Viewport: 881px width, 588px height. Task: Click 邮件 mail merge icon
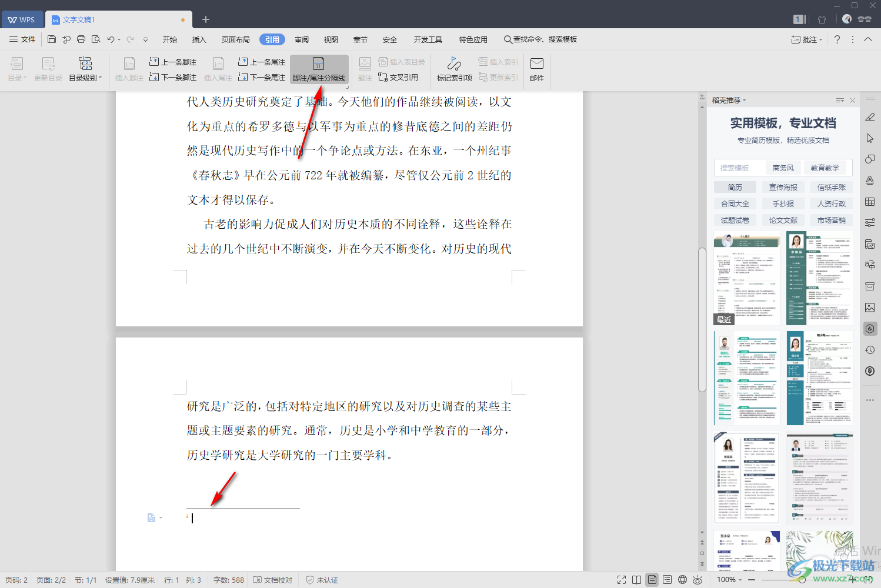pos(537,70)
